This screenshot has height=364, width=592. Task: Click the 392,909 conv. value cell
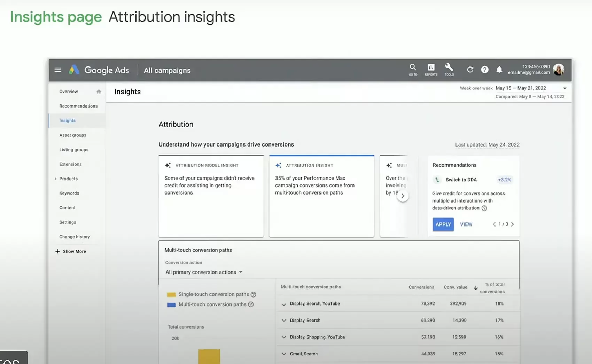pos(458,303)
